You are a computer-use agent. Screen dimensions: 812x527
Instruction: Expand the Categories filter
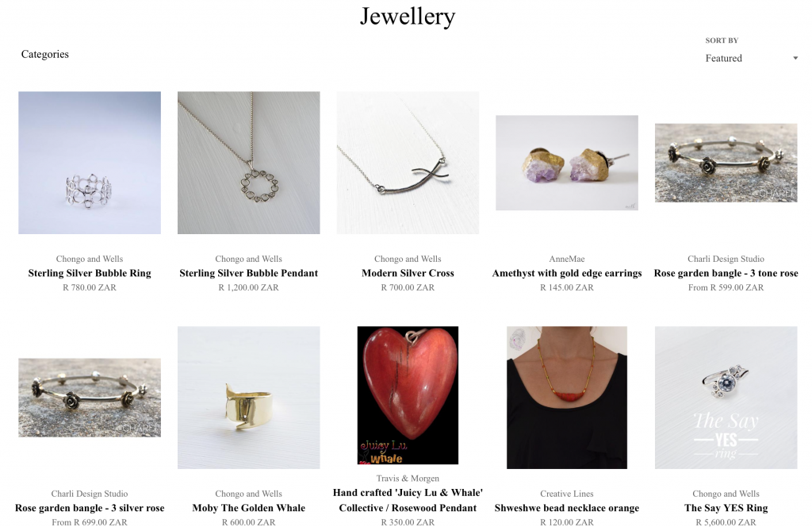[x=44, y=54]
